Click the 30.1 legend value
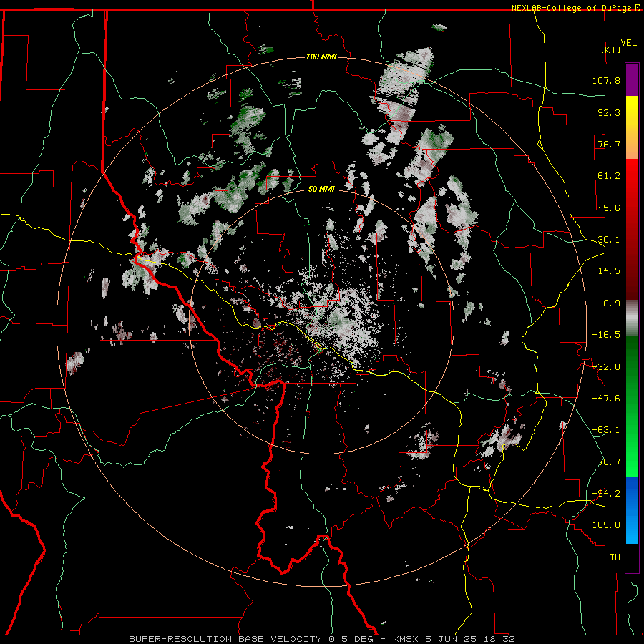644x644 pixels. click(609, 240)
